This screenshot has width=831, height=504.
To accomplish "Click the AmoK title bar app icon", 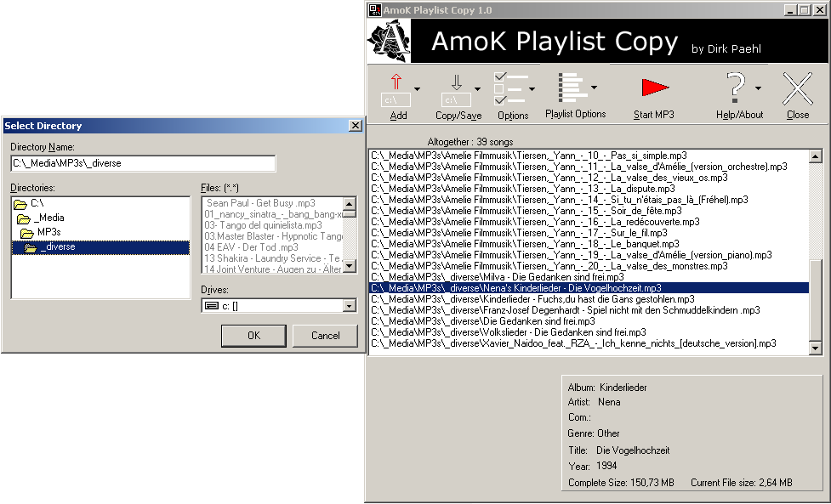I will click(x=375, y=9).
